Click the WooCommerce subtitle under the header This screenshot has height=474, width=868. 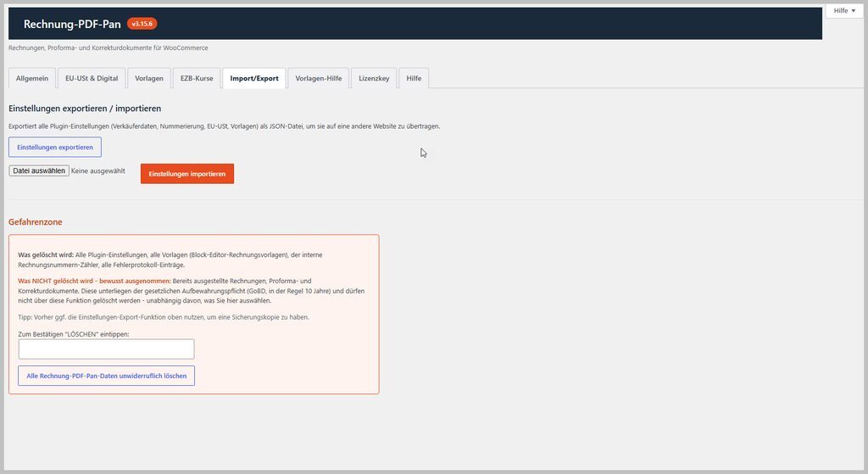pos(108,48)
